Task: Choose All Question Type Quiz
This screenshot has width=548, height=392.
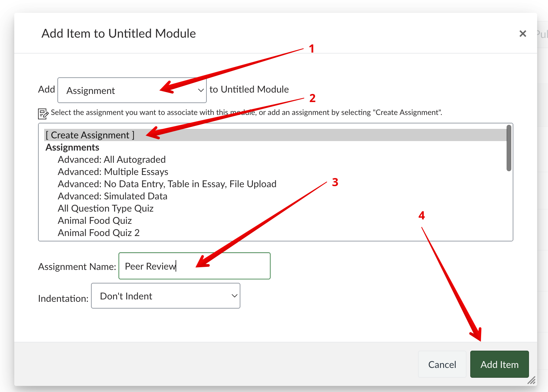Action: (x=106, y=208)
